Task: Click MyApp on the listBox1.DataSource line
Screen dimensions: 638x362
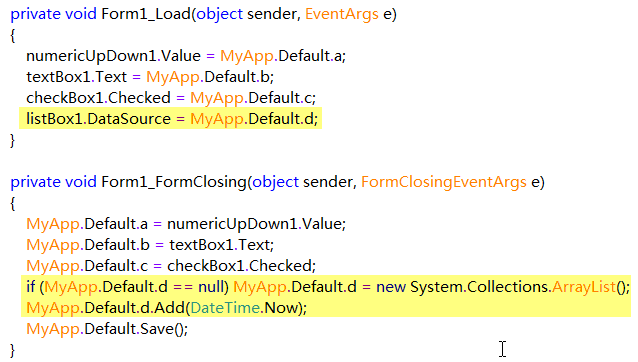Action: tap(217, 120)
